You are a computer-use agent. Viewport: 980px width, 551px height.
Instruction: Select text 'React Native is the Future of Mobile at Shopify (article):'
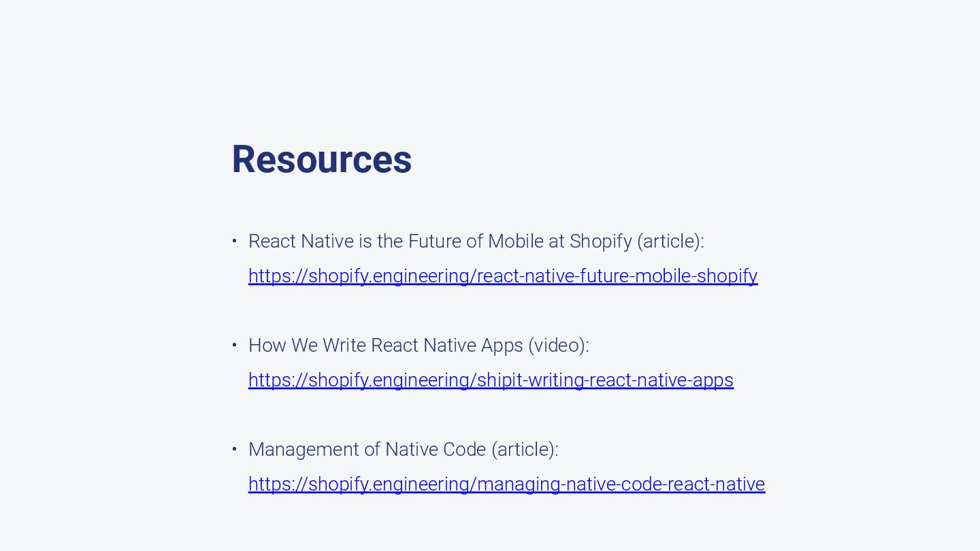(476, 241)
